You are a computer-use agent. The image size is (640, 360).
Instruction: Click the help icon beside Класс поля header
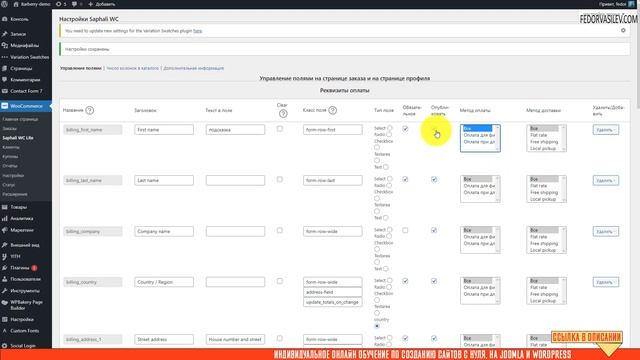(333, 110)
